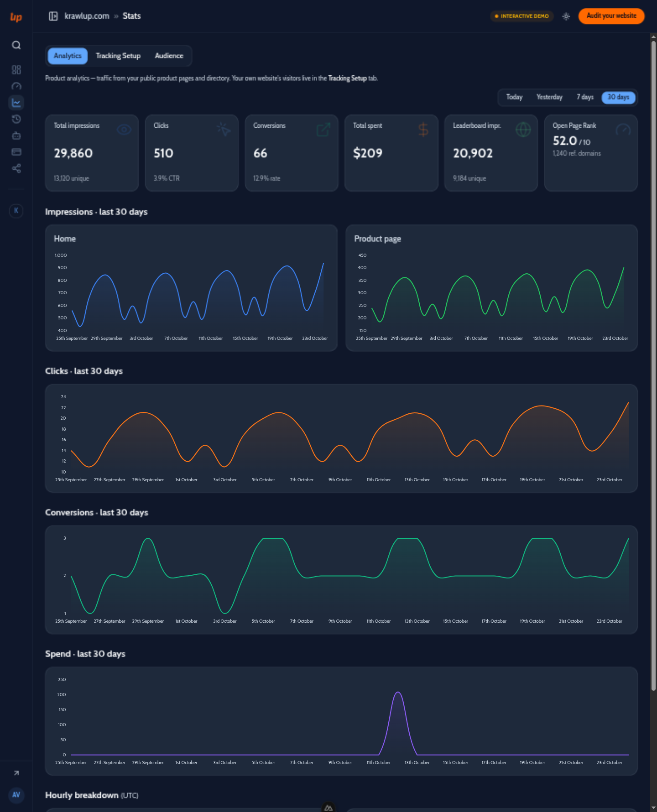Screen dimensions: 657x812
Task: Click the robot icon in the sidebar
Action: pos(16,135)
